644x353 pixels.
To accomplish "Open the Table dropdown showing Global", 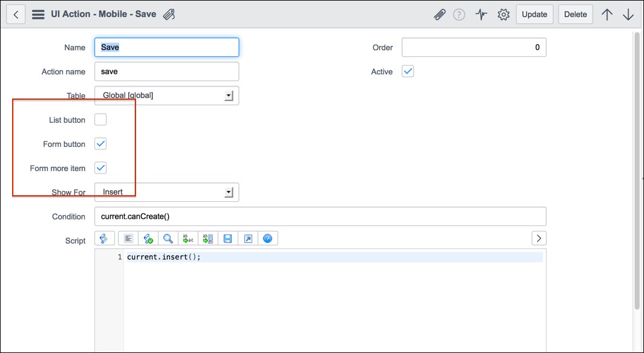I will [x=167, y=96].
